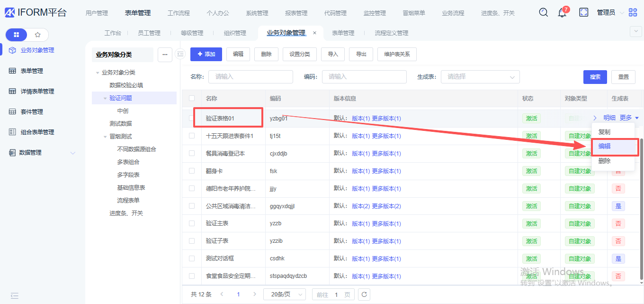This screenshot has width=644, height=304.
Task: Switch to the favorites star view
Action: (38, 35)
